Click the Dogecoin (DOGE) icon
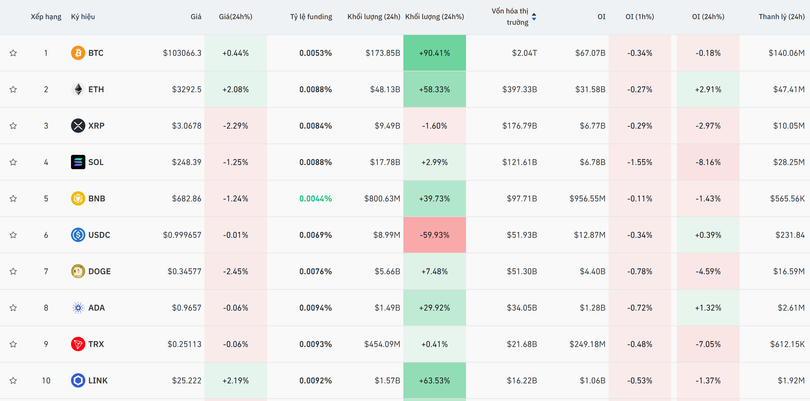The width and height of the screenshot is (810, 401). coord(78,271)
